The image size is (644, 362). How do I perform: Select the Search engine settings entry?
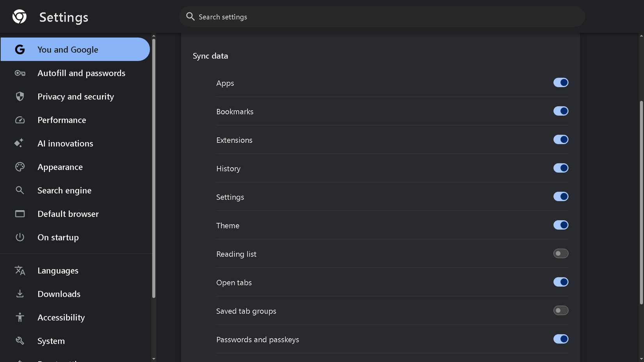[64, 190]
